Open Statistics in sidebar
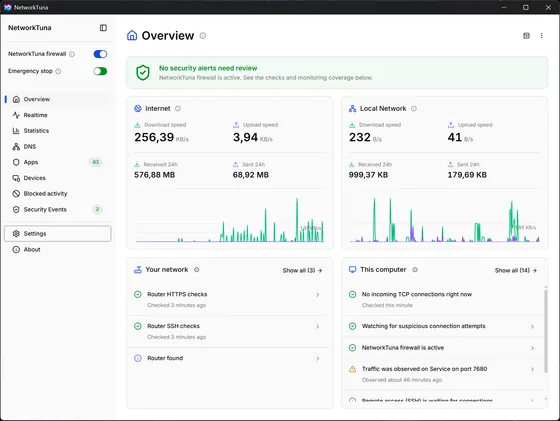 (x=58, y=131)
